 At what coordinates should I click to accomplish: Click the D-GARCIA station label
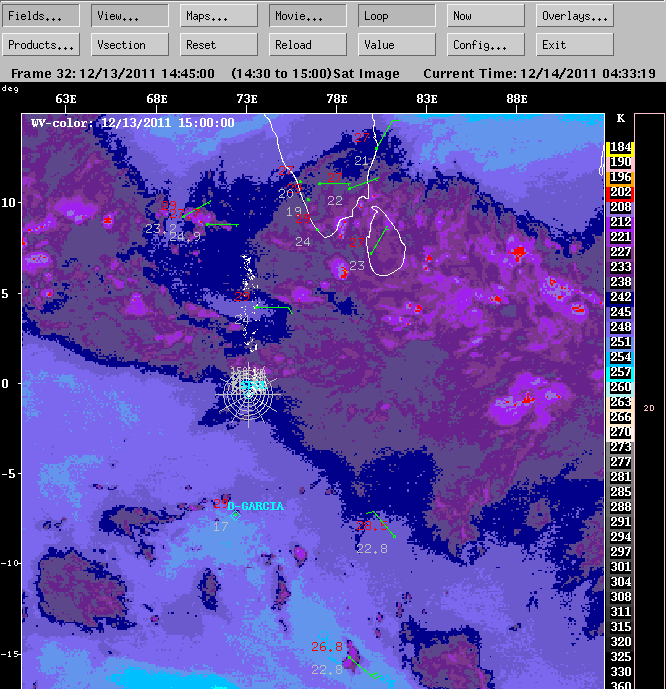coord(255,506)
